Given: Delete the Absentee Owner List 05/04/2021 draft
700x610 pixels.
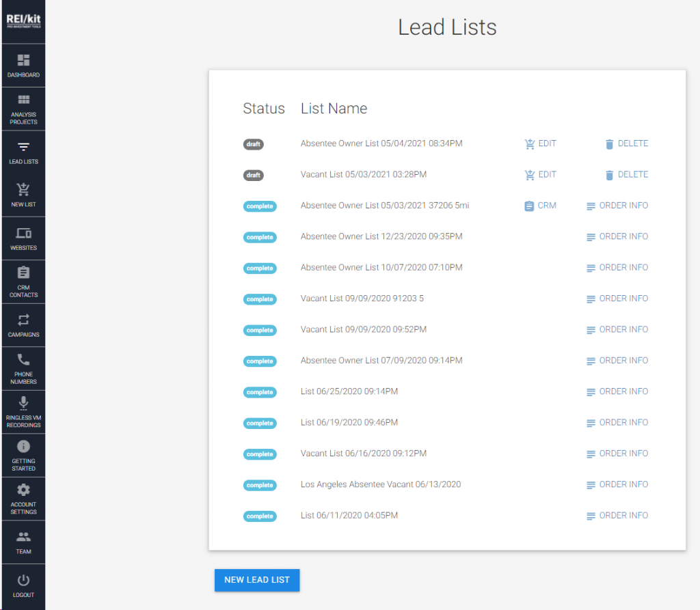Looking at the screenshot, I should [x=625, y=143].
